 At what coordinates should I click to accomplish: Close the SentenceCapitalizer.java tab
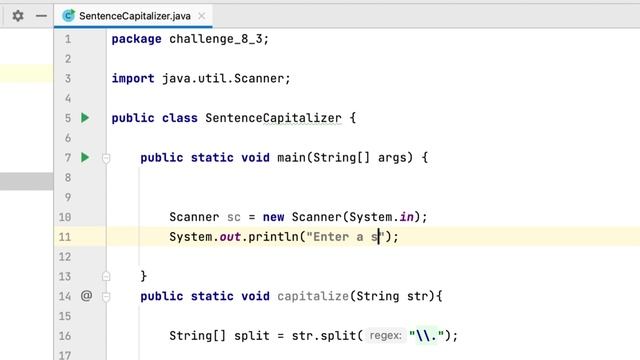(x=202, y=16)
